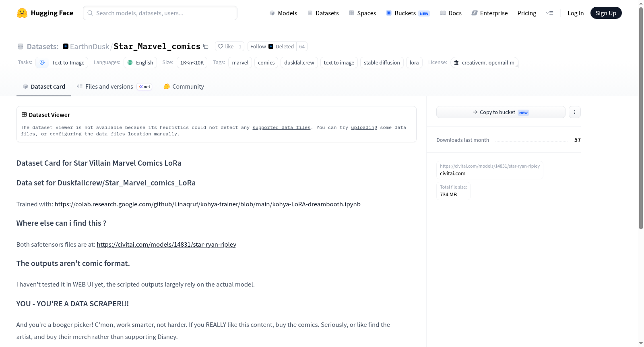The height and width of the screenshot is (347, 644).
Task: Go to Datasets in the top navigation
Action: [323, 13]
